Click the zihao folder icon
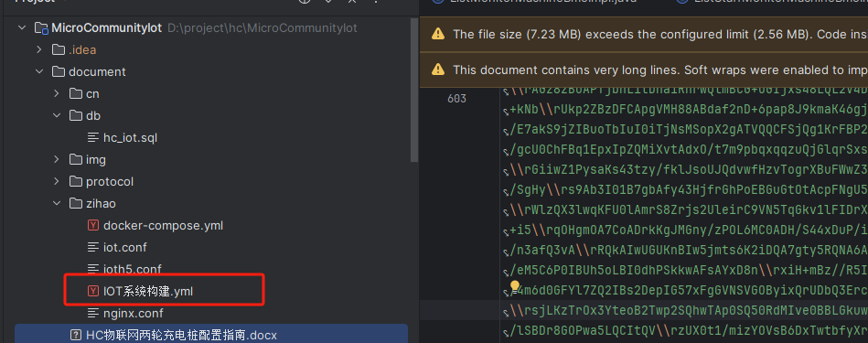868x343 pixels. [x=76, y=204]
